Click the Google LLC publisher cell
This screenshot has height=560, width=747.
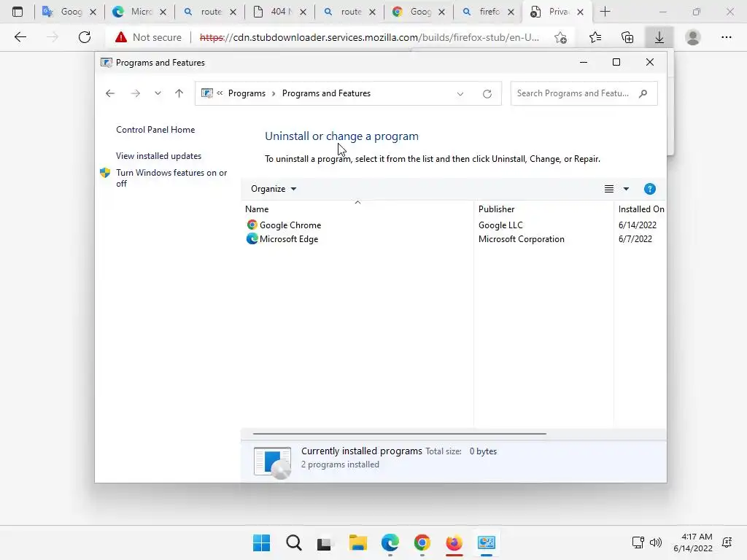500,225
